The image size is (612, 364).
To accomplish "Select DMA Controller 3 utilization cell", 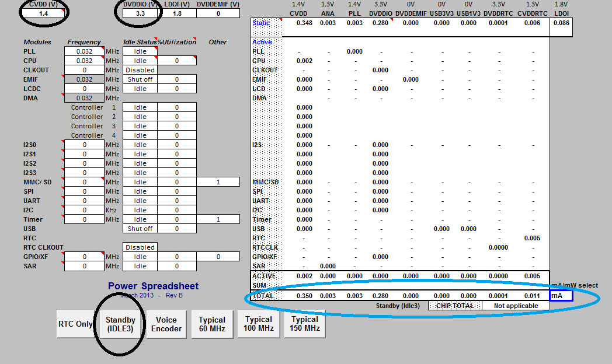I will 177,126.
